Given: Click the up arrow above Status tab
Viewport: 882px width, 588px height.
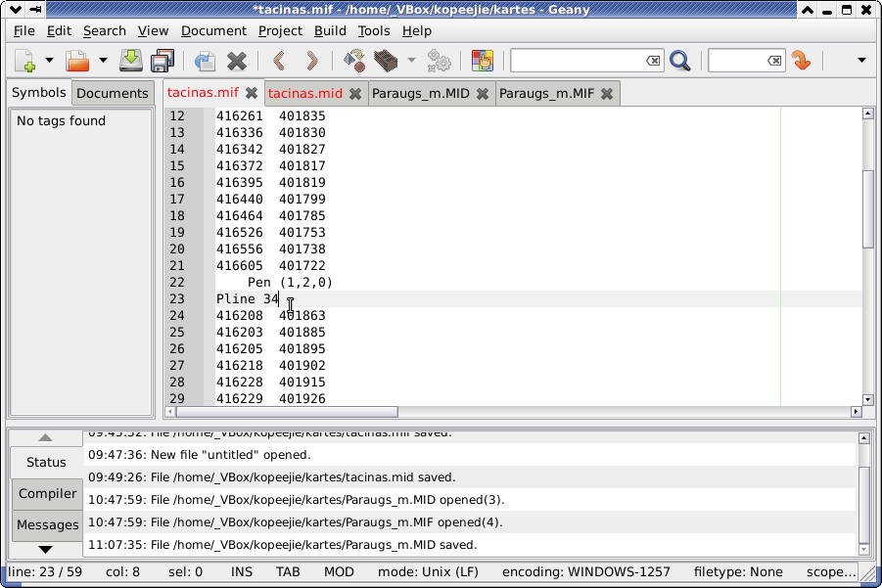Looking at the screenshot, I should coord(46,437).
